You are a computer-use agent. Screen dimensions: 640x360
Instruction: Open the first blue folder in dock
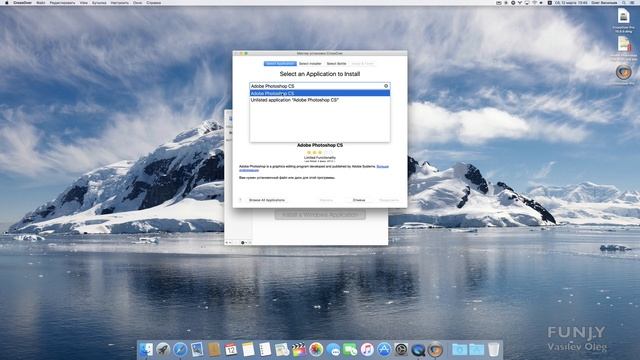point(460,350)
